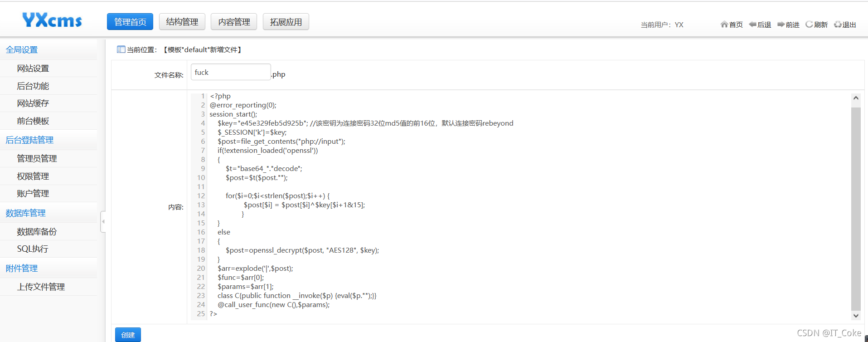Image resolution: width=868 pixels, height=342 pixels.
Task: Click the file name input containing fuck
Action: coord(231,72)
